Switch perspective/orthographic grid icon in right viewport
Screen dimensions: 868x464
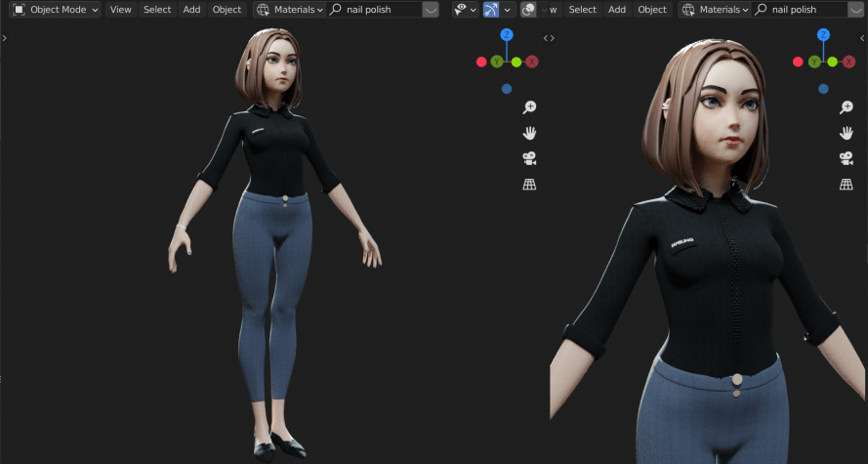click(x=847, y=184)
